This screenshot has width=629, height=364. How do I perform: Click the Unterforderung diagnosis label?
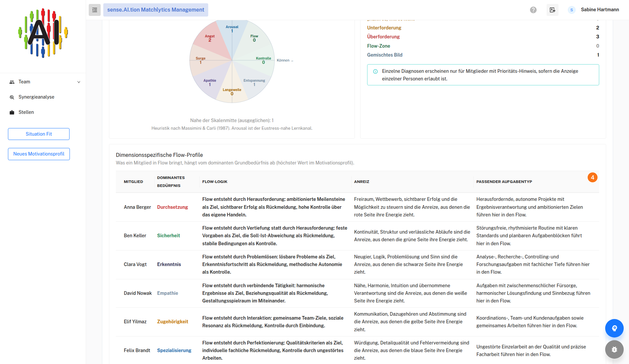coord(384,28)
